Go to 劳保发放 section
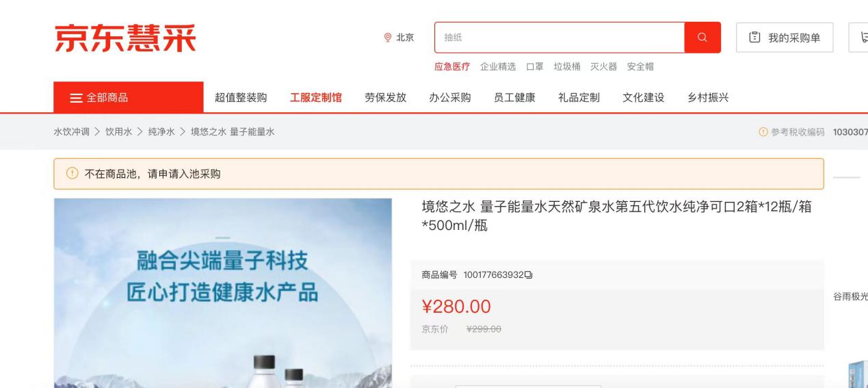This screenshot has width=868, height=388. (386, 97)
